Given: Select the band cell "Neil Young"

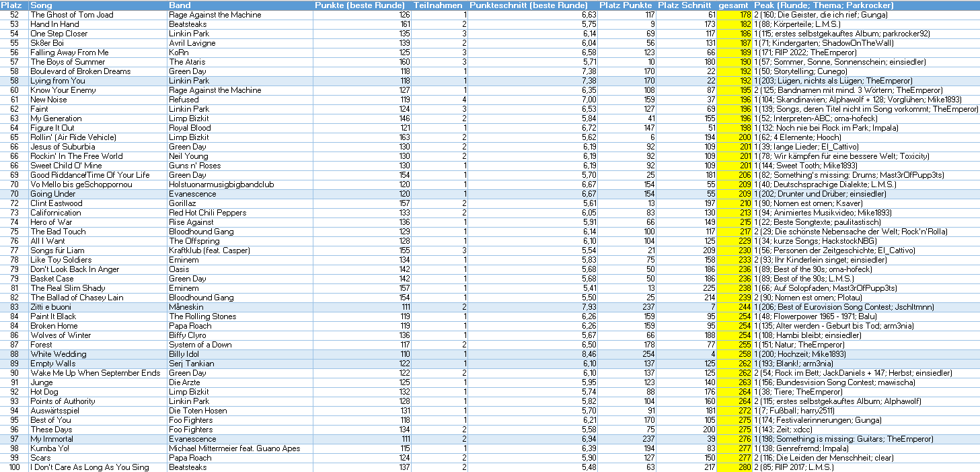Looking at the screenshot, I should point(240,156).
